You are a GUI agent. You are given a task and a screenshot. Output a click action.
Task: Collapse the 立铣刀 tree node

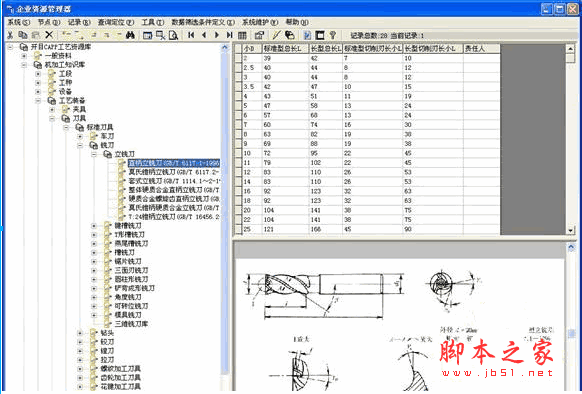94,154
